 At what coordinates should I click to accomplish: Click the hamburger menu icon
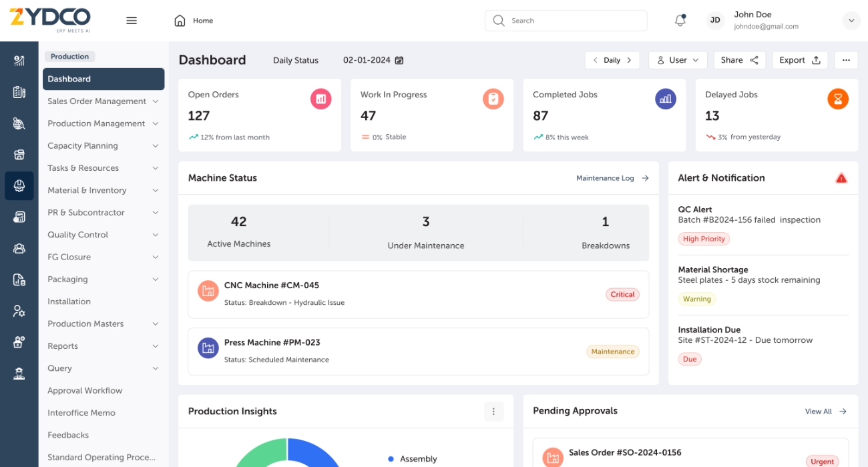coord(132,21)
